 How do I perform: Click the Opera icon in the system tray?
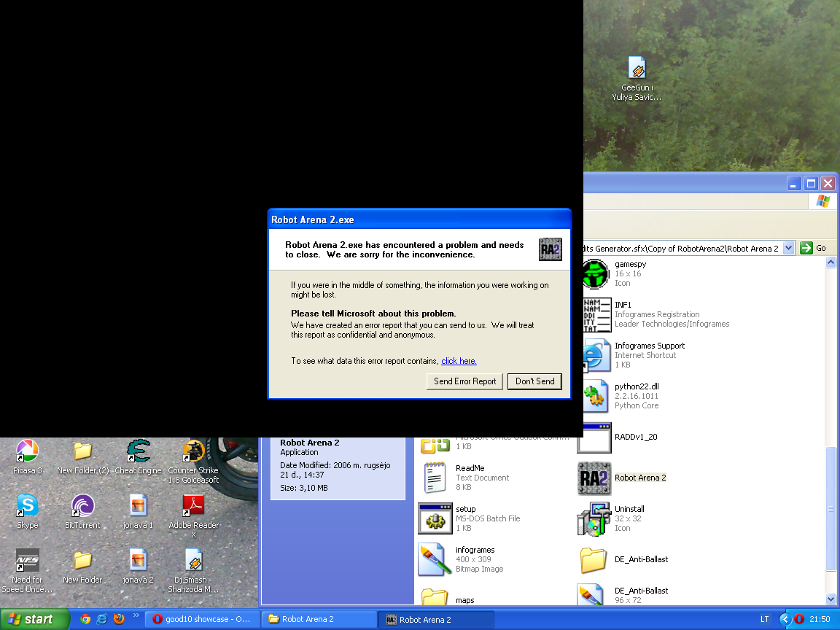tap(799, 619)
